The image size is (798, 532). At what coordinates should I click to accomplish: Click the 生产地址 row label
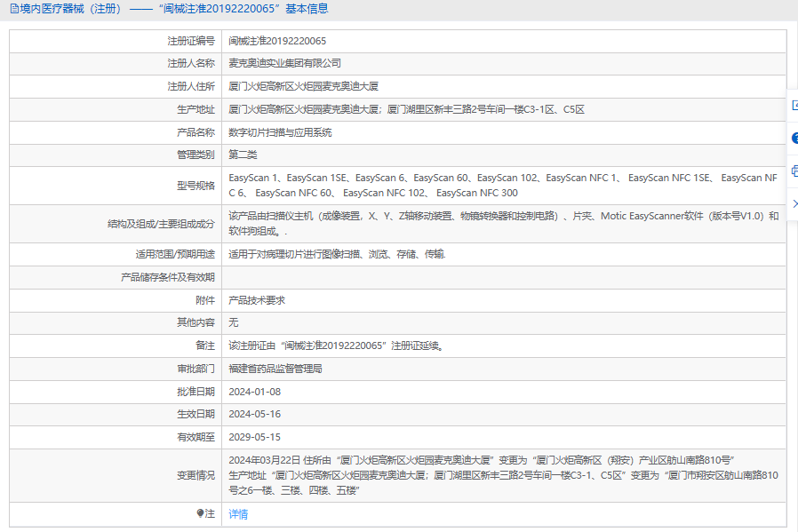[x=196, y=109]
